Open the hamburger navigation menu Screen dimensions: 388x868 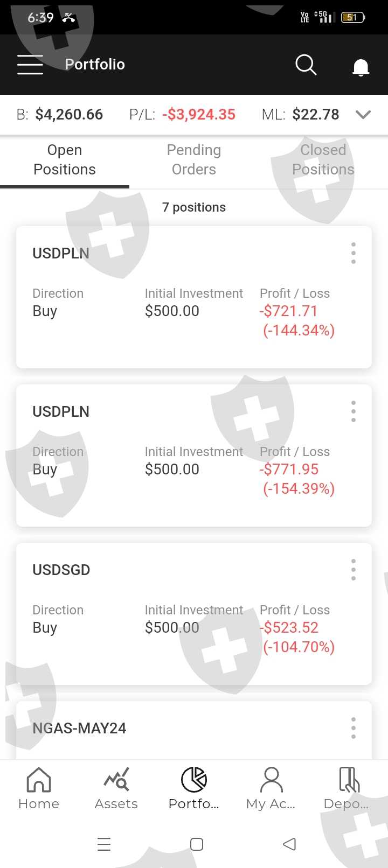(30, 65)
